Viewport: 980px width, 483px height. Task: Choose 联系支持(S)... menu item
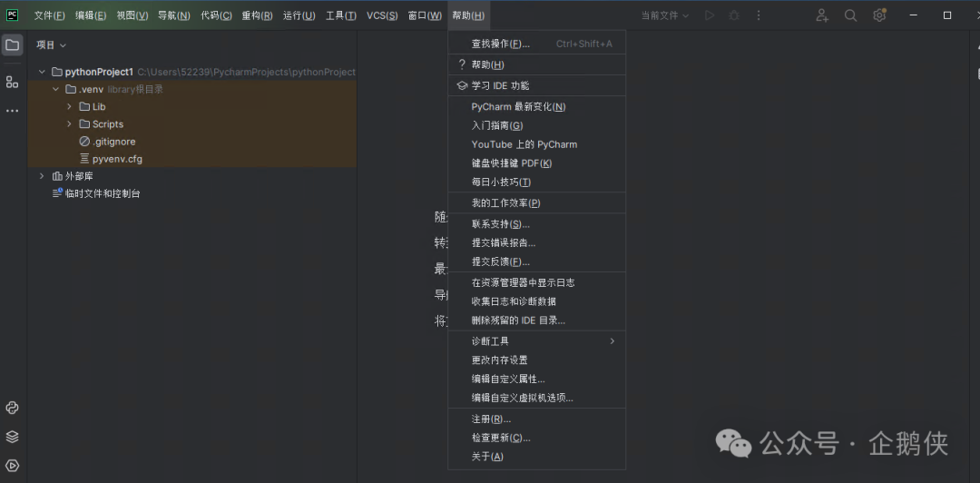537,224
